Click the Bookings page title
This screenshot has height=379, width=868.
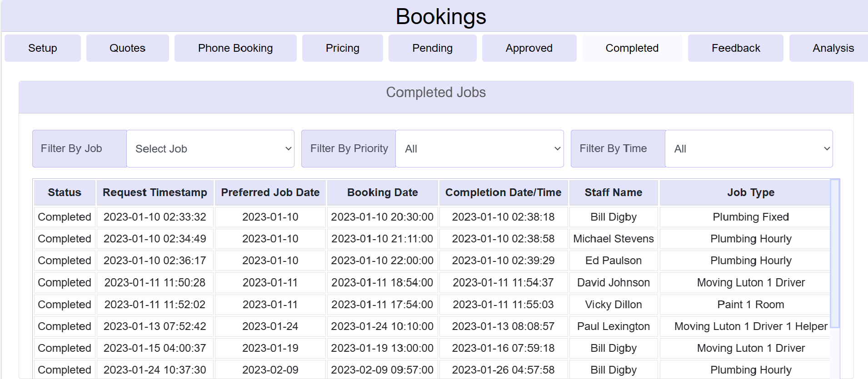[x=441, y=17]
